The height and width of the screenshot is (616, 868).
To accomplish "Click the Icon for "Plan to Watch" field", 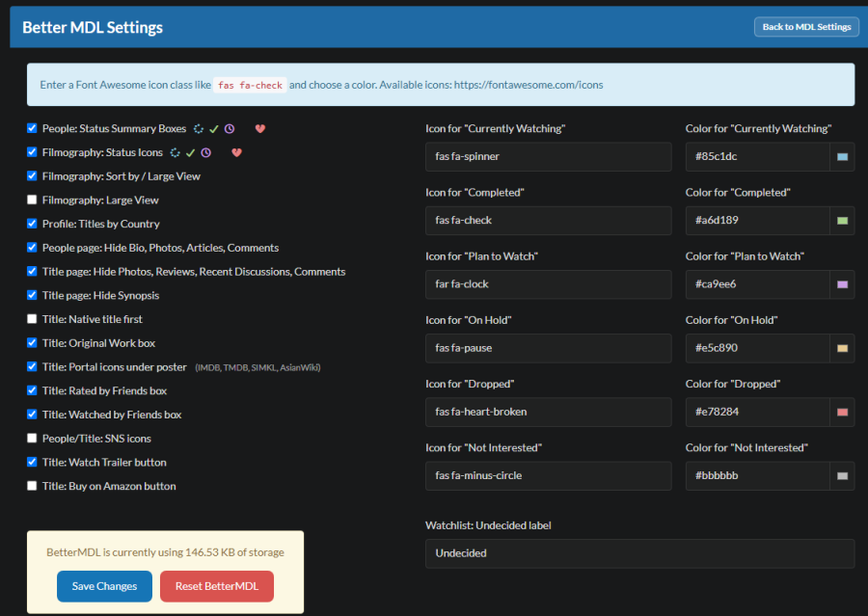I will click(x=548, y=284).
